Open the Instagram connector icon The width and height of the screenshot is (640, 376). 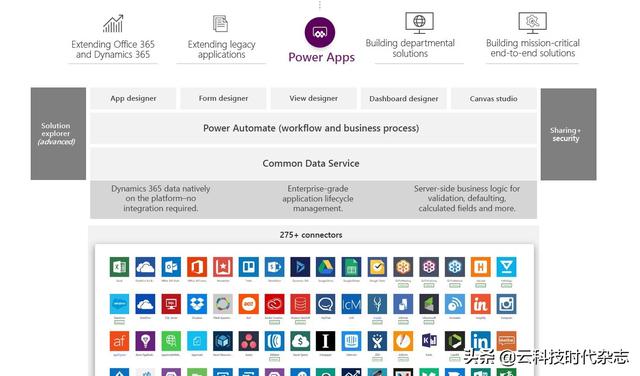point(507,304)
